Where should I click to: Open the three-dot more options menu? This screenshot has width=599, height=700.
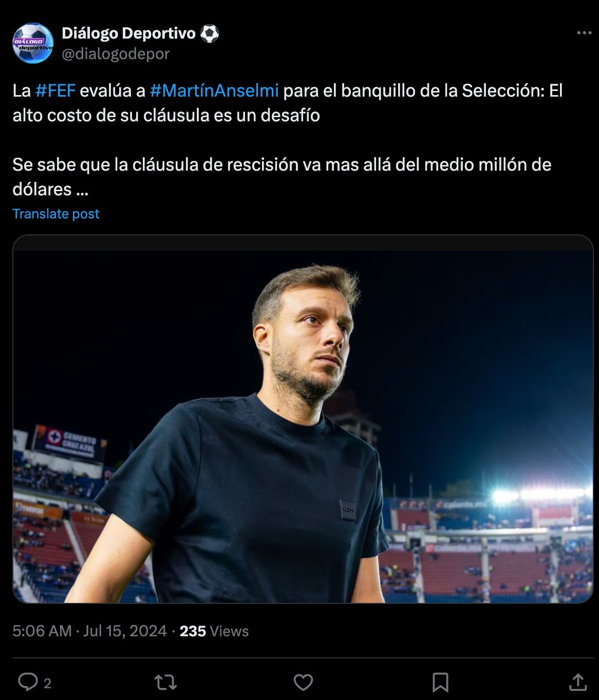pos(584,33)
